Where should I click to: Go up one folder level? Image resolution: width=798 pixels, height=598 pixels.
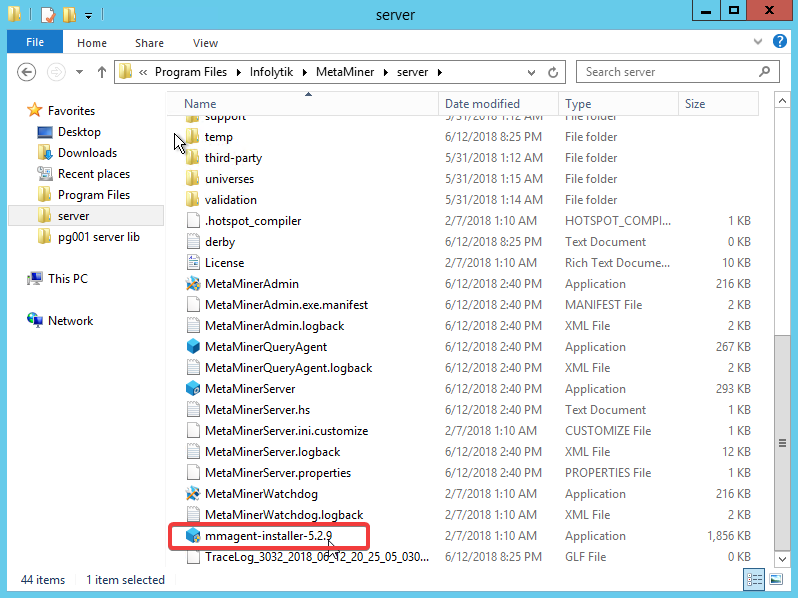click(x=102, y=72)
